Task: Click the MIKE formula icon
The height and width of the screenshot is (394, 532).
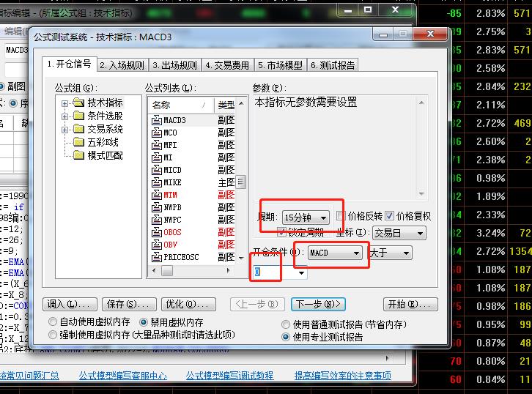Action: [x=156, y=182]
